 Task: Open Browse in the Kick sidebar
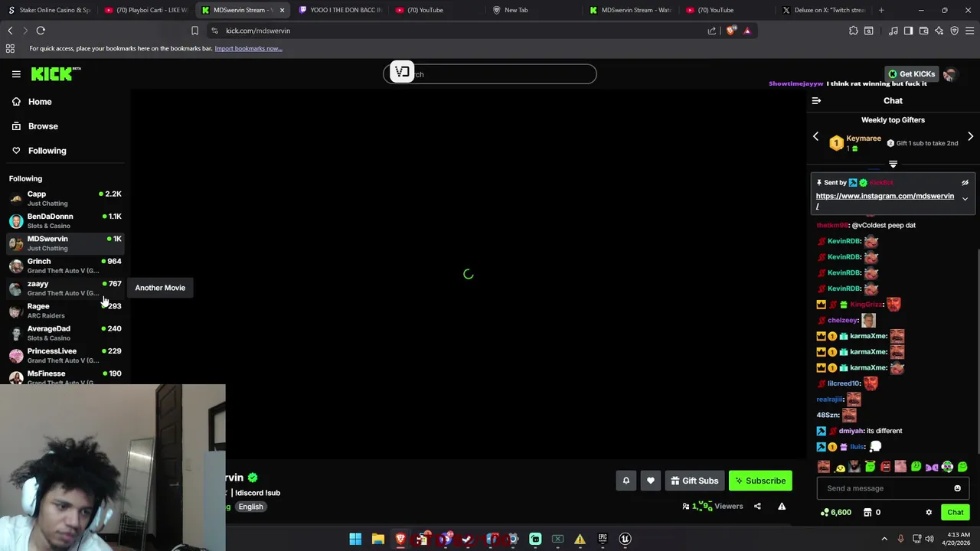pyautogui.click(x=64, y=126)
